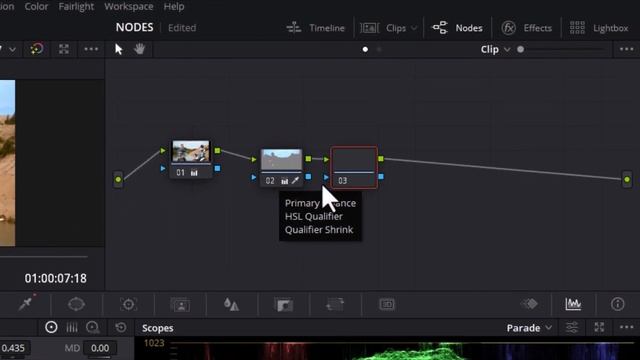Open the Help menu
Viewport: 640px width, 360px height.
tap(174, 7)
